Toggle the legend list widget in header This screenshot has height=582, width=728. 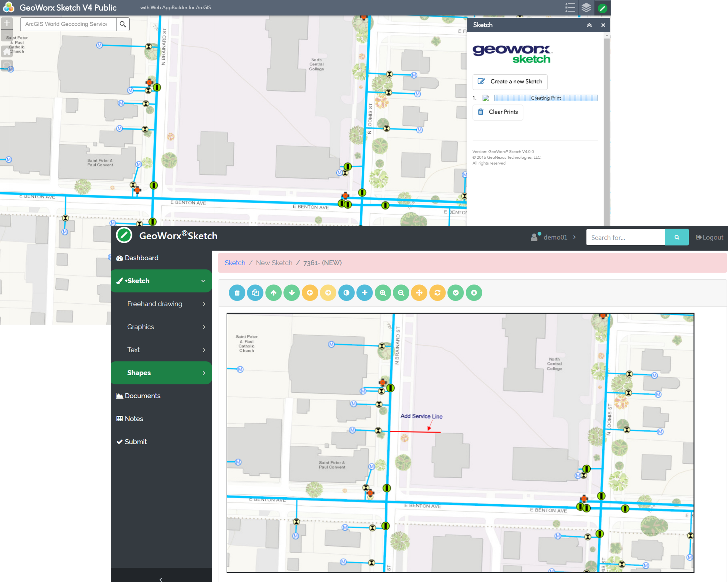570,8
